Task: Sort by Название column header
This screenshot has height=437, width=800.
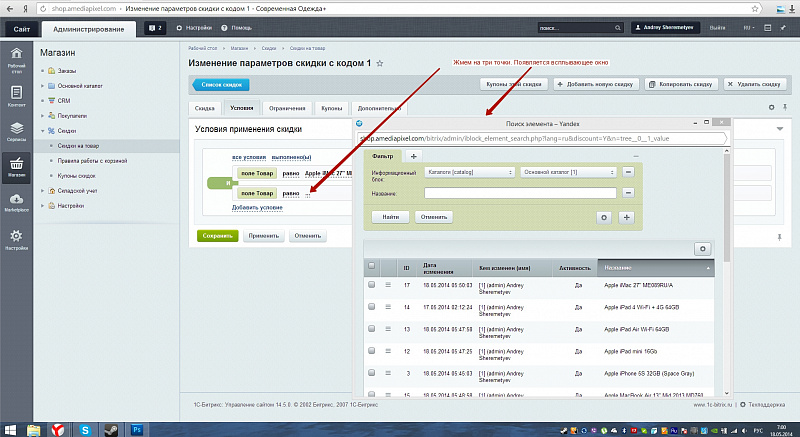Action: point(656,268)
